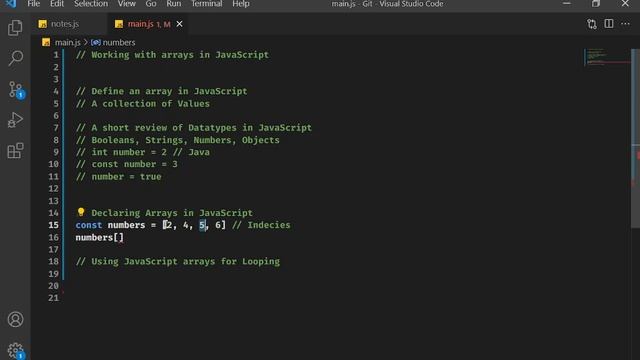Open the Source Control view

(x=16, y=89)
